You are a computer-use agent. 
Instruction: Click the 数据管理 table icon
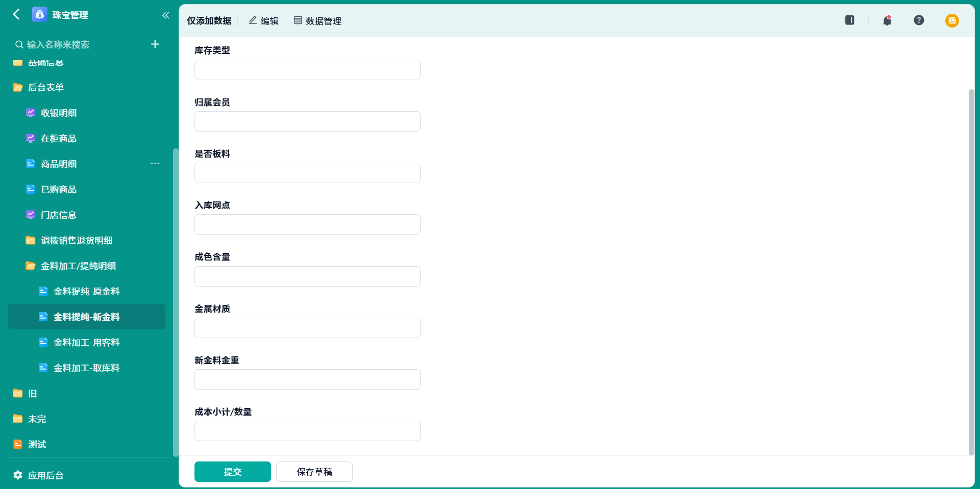[298, 20]
